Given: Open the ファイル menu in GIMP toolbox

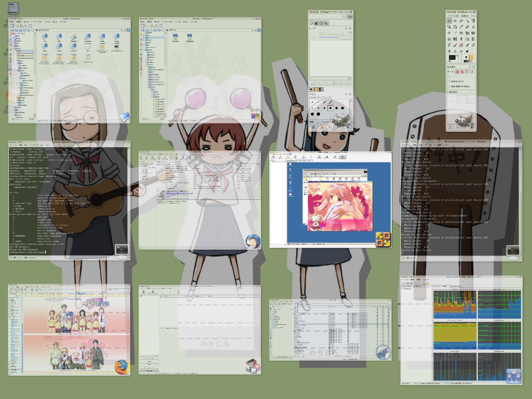Looking at the screenshot, I should point(453,16).
